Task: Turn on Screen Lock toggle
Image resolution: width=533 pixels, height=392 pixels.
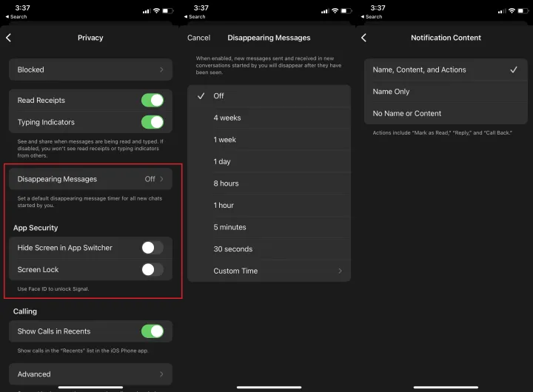Action: pyautogui.click(x=152, y=269)
